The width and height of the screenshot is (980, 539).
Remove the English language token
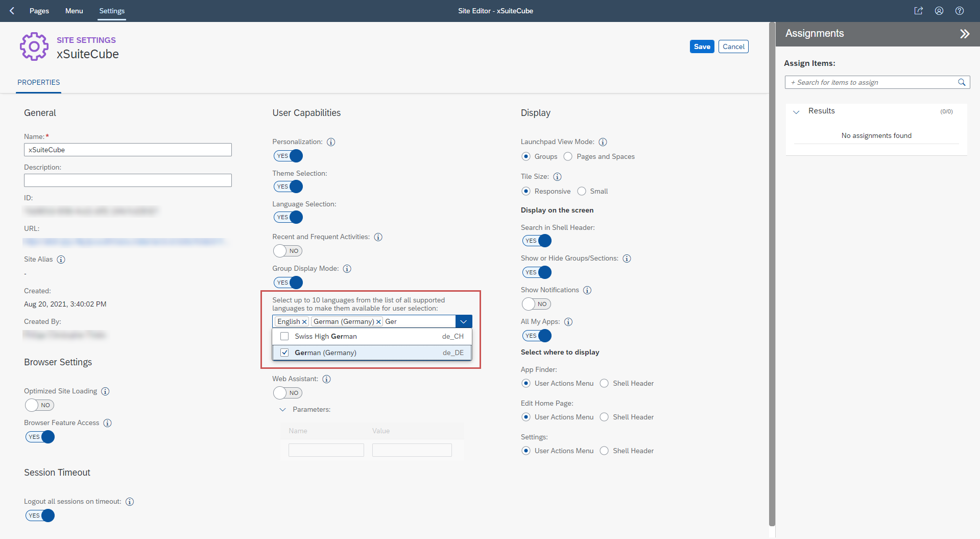click(304, 322)
